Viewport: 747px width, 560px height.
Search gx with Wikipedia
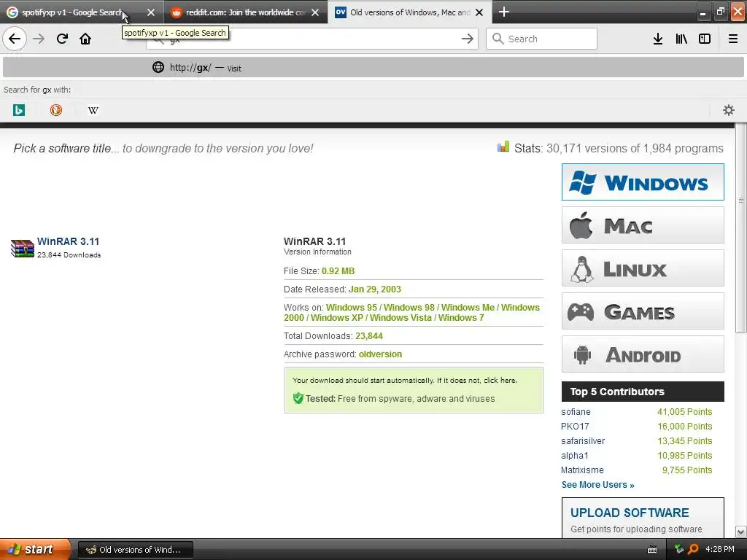93,111
